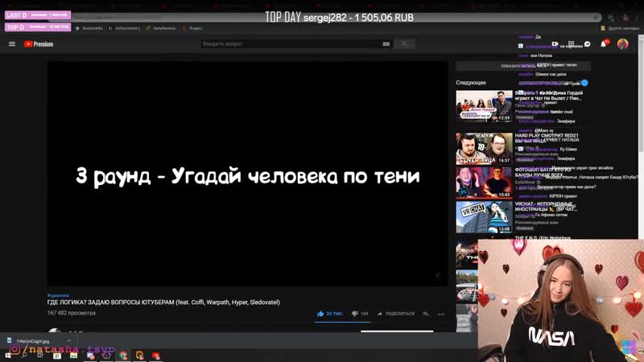Open the Windows Start button
Viewport: 644px width, 362px height.
click(7, 356)
